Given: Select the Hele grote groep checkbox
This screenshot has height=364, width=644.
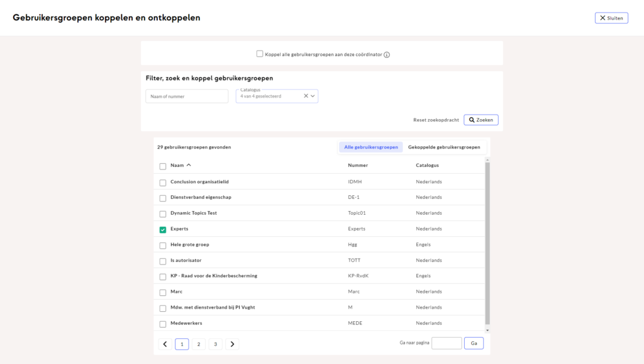Looking at the screenshot, I should tap(163, 245).
